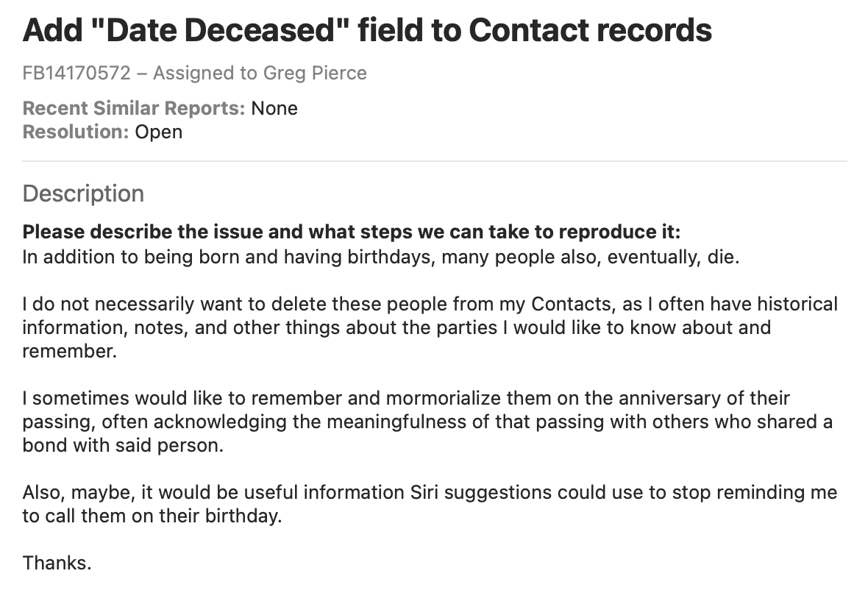Click the horizontal divider above Description
This screenshot has width=868, height=593.
[434, 161]
